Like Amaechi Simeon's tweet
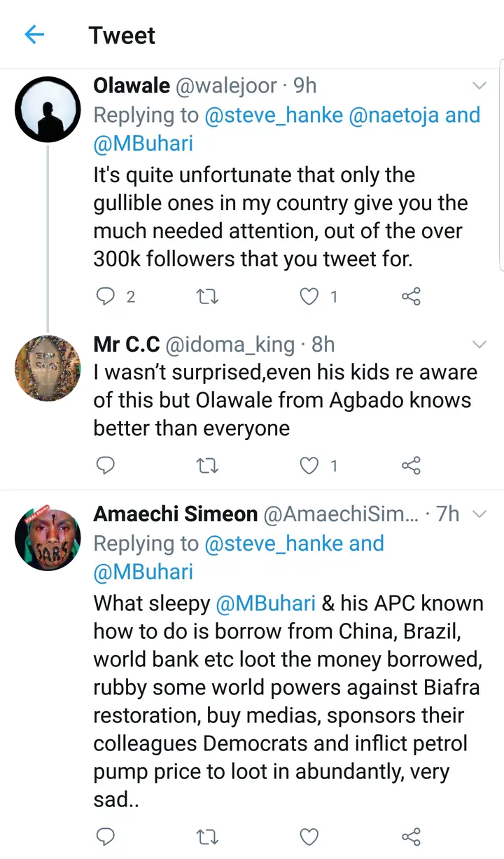 coord(309,836)
